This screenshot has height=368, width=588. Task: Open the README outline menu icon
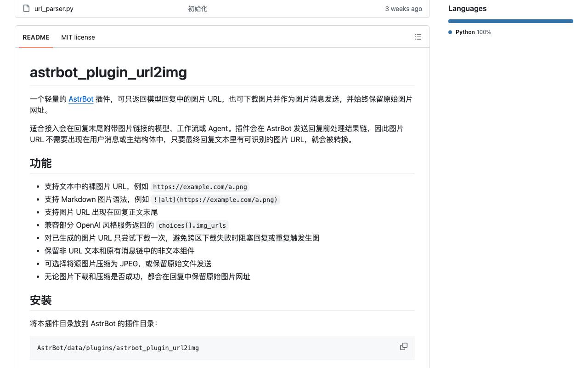tap(418, 37)
